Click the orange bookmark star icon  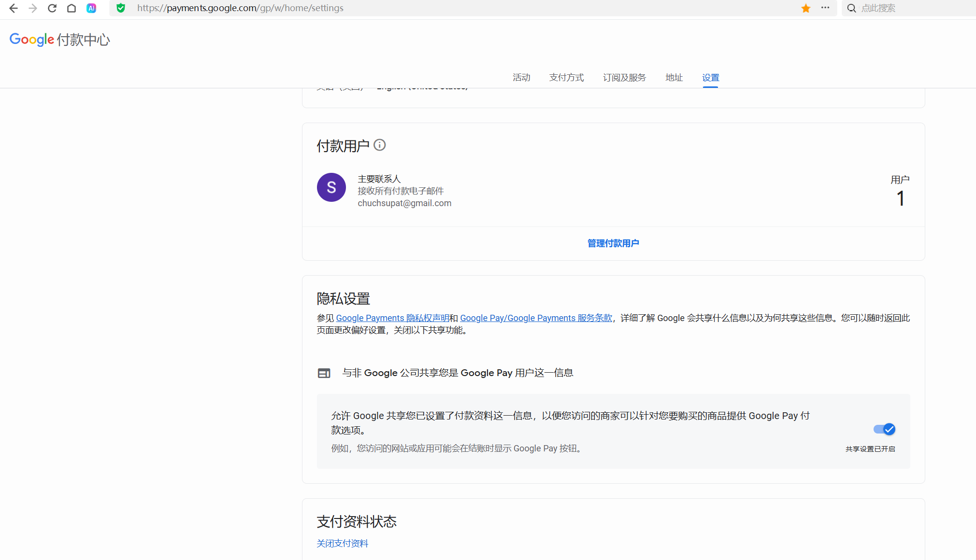(805, 8)
